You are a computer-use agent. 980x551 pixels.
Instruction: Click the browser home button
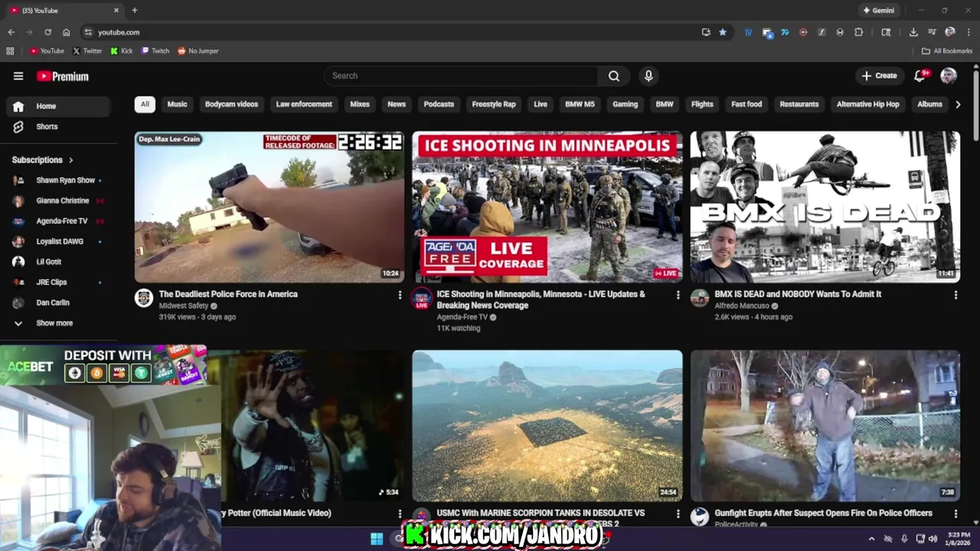tap(66, 32)
